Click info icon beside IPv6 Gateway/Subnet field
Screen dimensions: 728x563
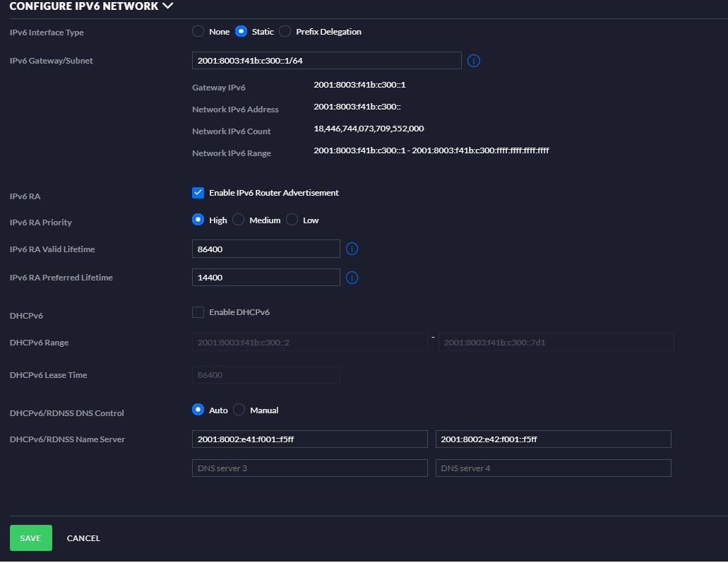click(x=474, y=61)
